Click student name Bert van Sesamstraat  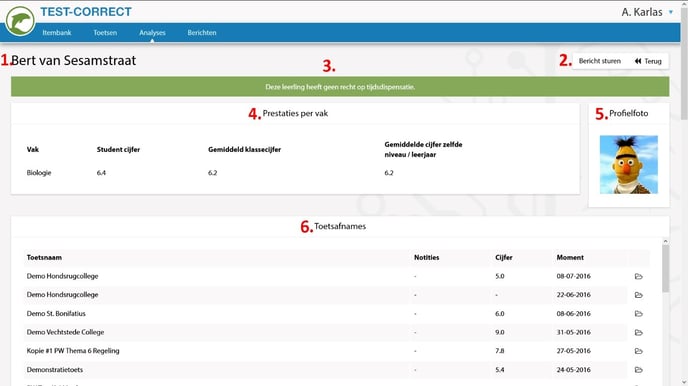click(x=73, y=61)
